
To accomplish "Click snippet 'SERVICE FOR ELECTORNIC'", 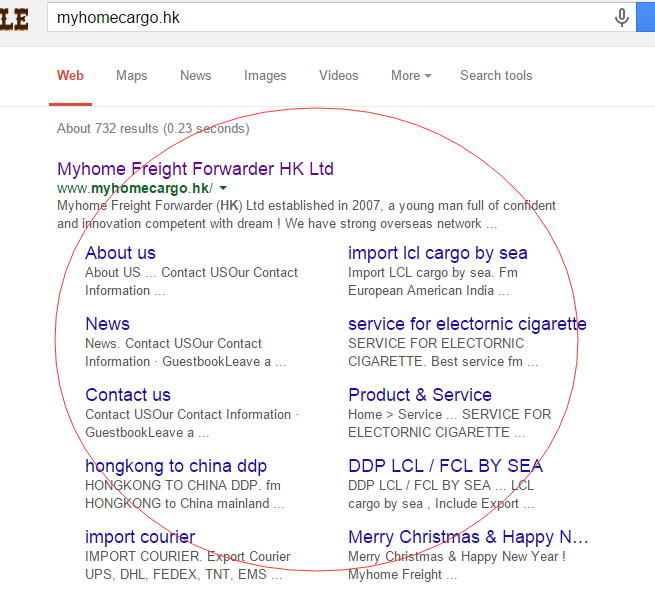I will 436,343.
